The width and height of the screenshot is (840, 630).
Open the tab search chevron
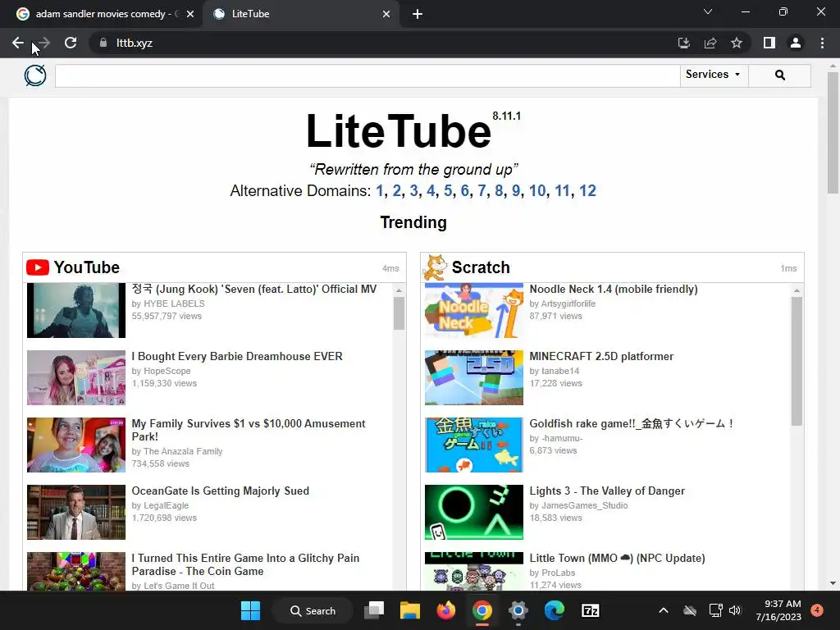tap(708, 11)
